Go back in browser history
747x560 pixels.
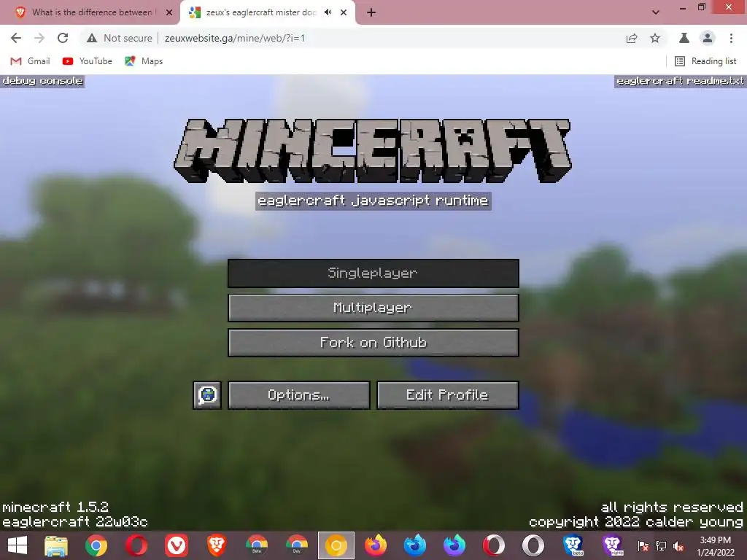pos(16,38)
